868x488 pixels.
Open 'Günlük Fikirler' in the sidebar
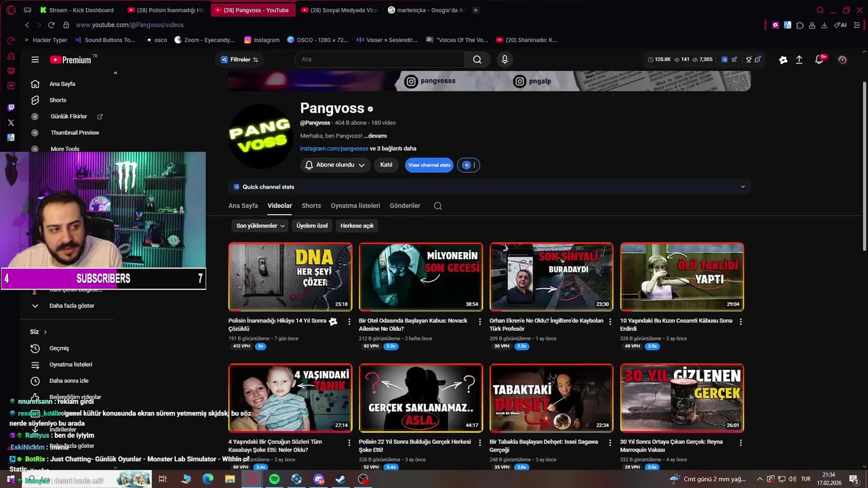pos(68,117)
